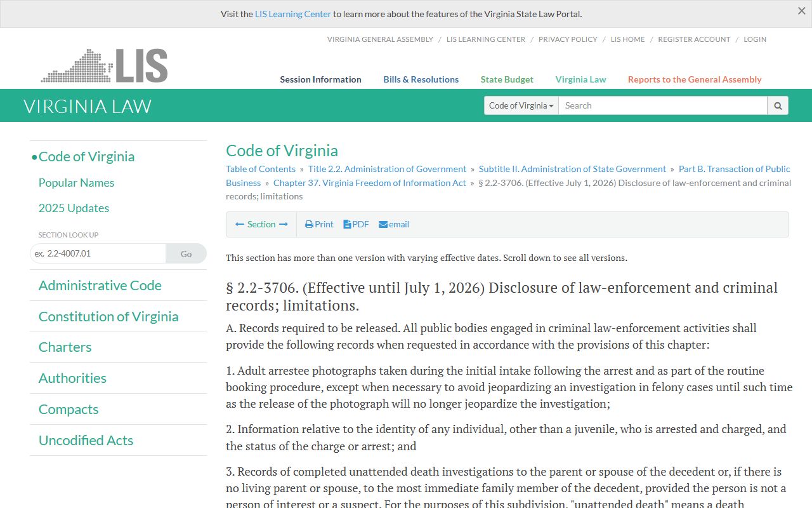Email this code section
This screenshot has height=508, width=812.
[394, 224]
